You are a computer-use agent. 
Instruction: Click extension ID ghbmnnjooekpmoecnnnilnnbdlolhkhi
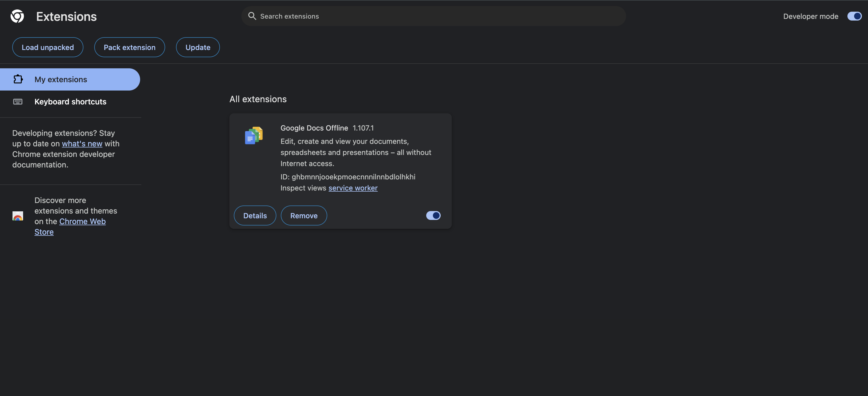click(x=353, y=177)
